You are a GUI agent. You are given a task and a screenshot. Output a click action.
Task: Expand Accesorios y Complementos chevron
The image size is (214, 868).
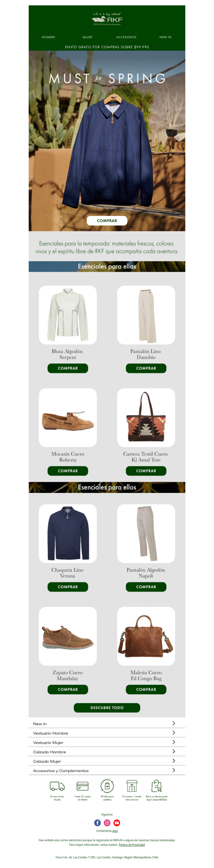(173, 770)
